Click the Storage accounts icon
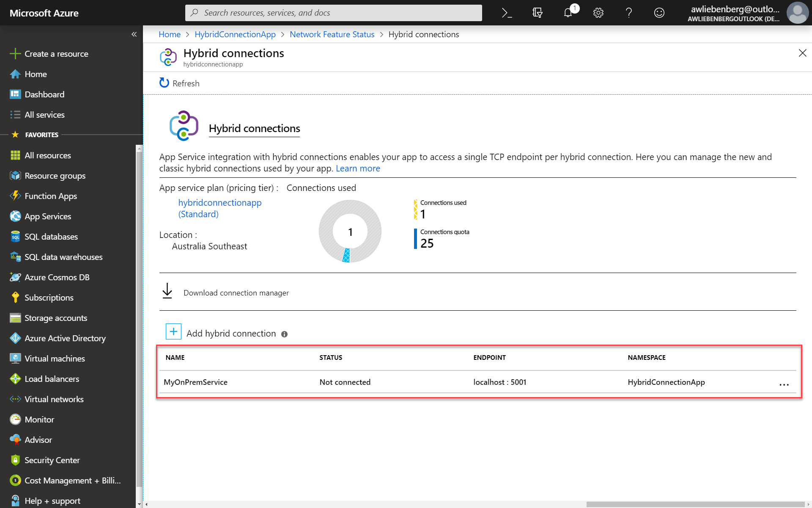812x508 pixels. tap(15, 318)
